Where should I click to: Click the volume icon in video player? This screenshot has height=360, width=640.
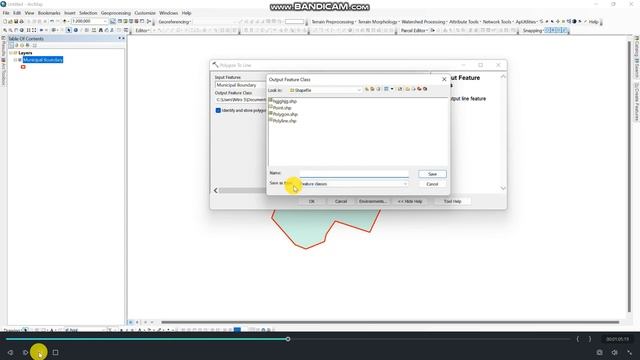tap(615, 352)
